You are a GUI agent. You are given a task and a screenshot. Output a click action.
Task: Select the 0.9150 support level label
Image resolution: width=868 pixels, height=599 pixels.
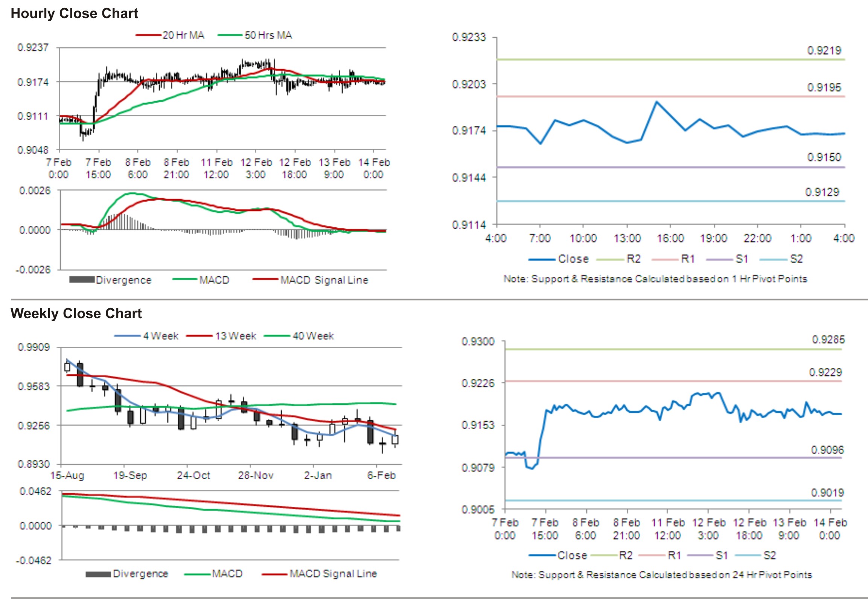point(824,157)
